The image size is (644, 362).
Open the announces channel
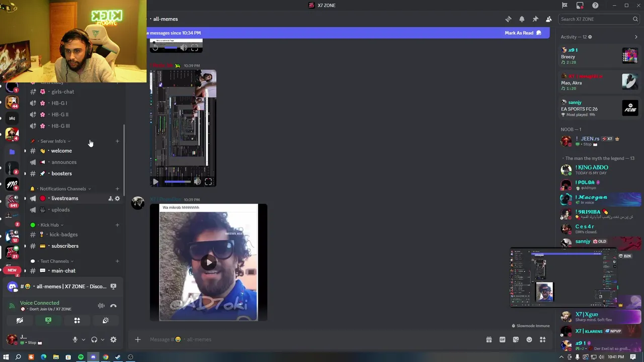74,162
